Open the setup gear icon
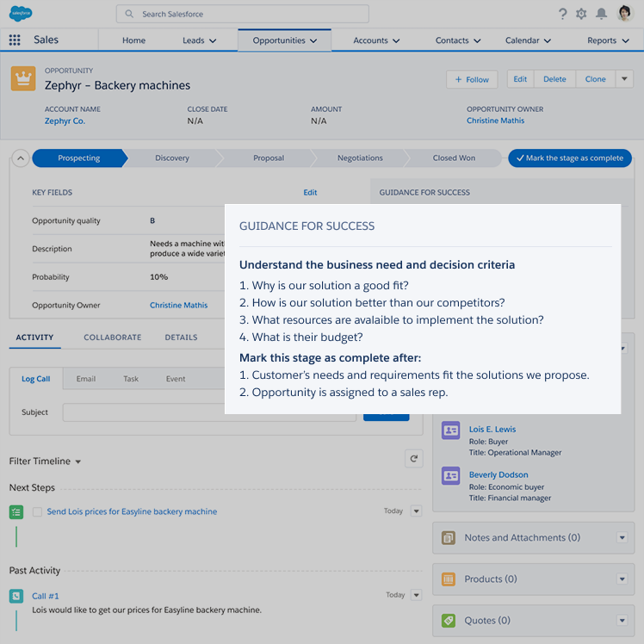 pos(581,14)
